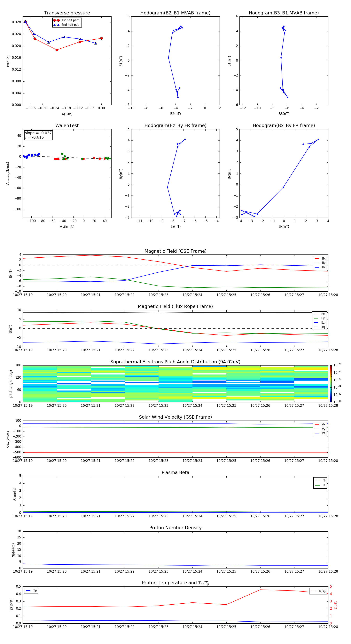Click the 'Proton Temperature and Te/Tp' title
Image resolution: width=351 pixels, height=644 pixels.
coord(175,583)
